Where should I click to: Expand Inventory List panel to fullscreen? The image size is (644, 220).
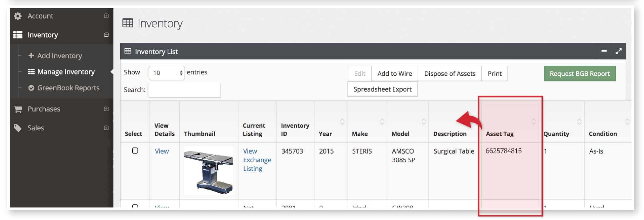tap(619, 51)
